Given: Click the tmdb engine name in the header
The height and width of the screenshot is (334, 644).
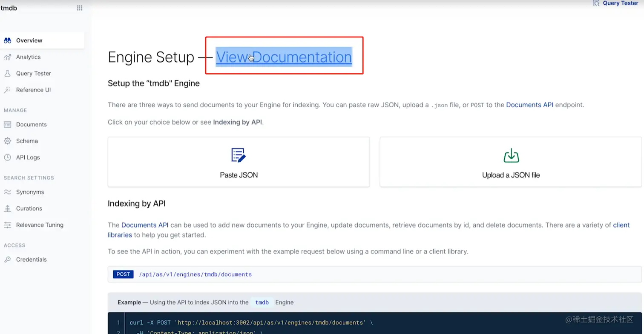Looking at the screenshot, I should tap(9, 8).
